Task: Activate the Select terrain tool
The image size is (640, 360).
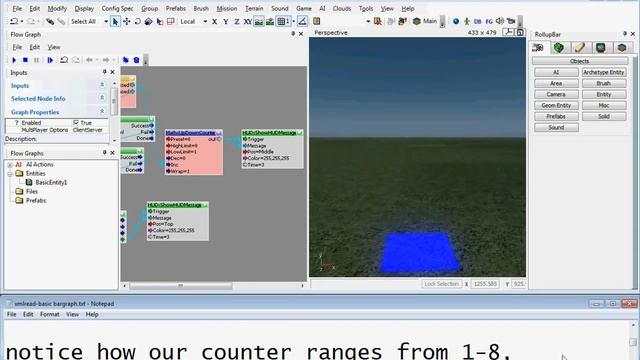Action: (x=160, y=21)
